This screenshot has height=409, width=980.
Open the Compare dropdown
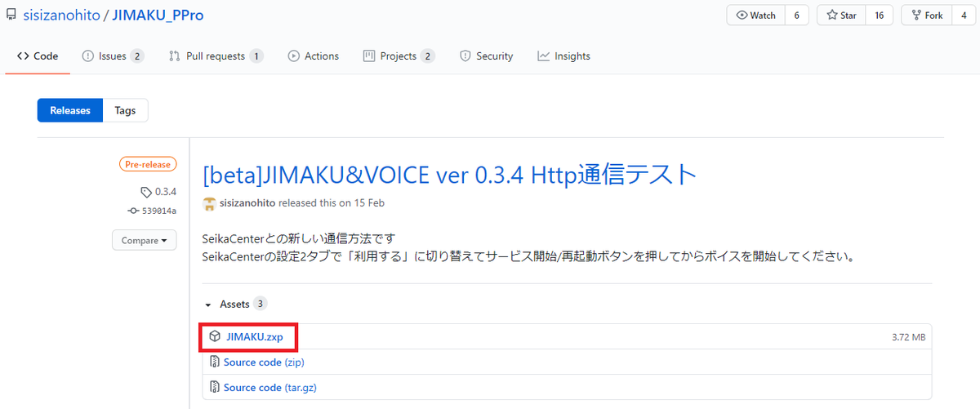(145, 240)
